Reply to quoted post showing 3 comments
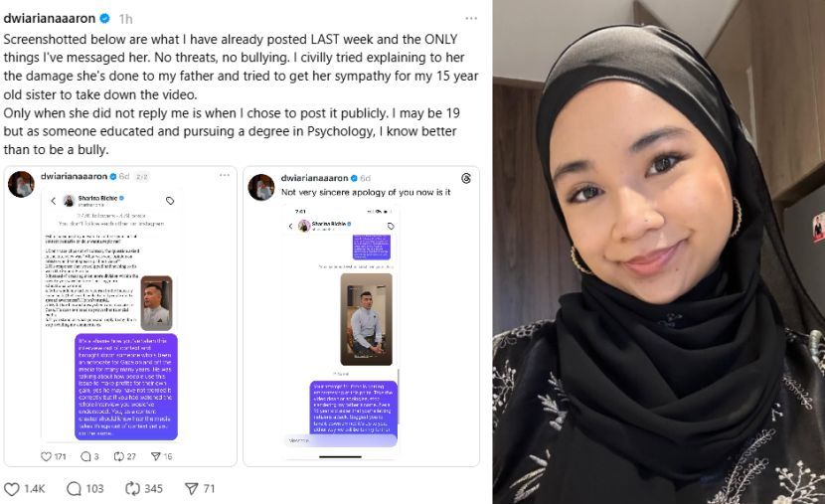 85,456
